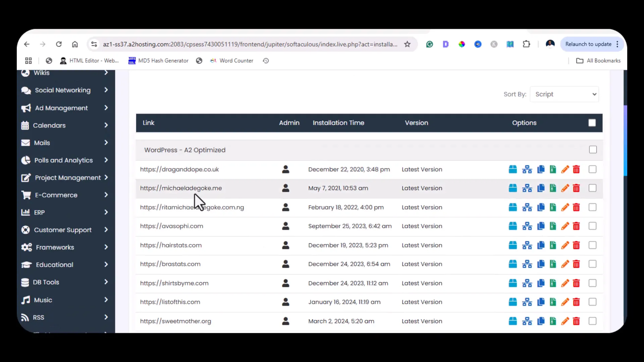Expand the Customer Support category
The height and width of the screenshot is (362, 644).
click(x=106, y=230)
